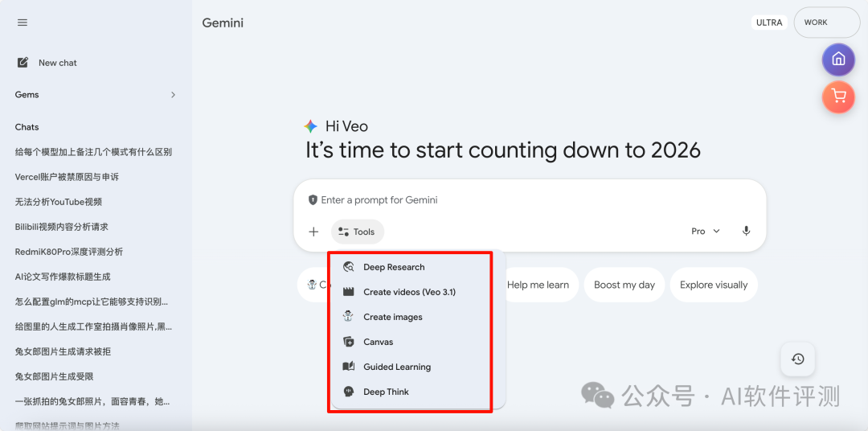
Task: Click the Enter a prompt for Gemini field
Action: [x=379, y=200]
